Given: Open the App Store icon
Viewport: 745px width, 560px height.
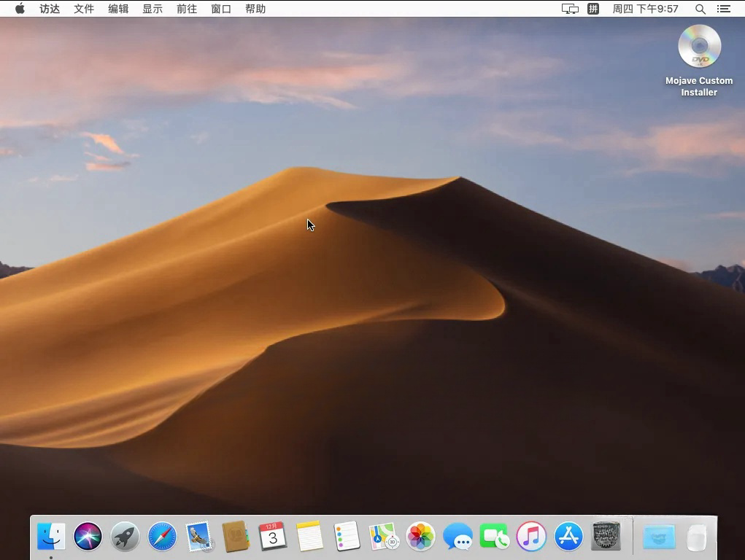Looking at the screenshot, I should pyautogui.click(x=568, y=536).
